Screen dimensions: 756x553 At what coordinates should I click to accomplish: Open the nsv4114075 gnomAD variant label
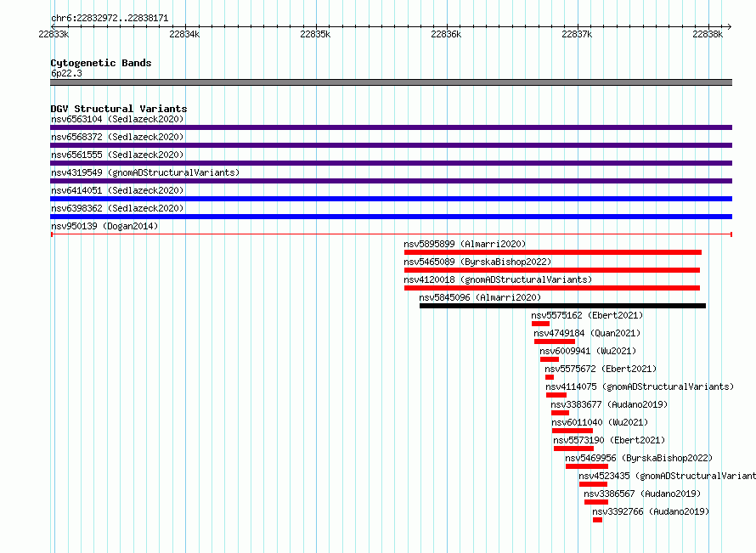(x=640, y=387)
